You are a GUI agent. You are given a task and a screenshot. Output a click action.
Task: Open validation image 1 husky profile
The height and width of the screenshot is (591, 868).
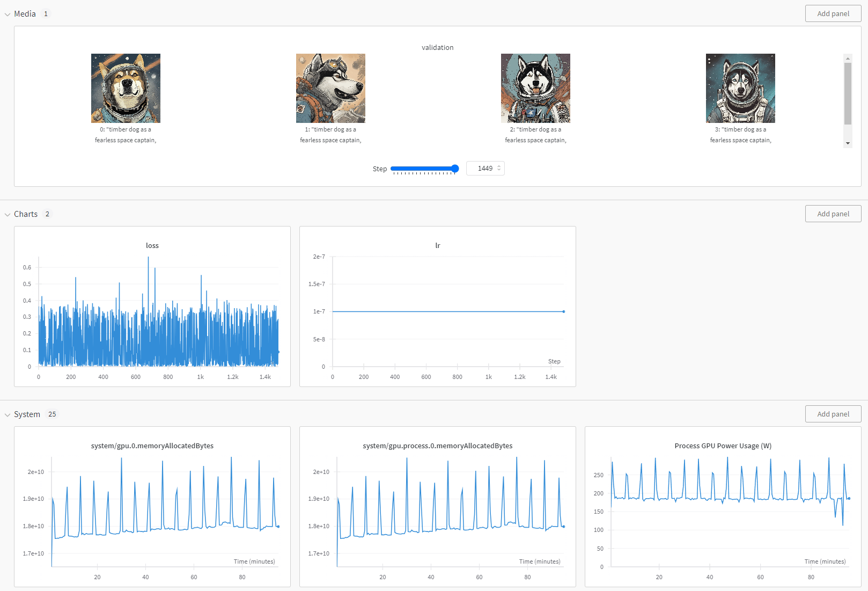pos(330,88)
